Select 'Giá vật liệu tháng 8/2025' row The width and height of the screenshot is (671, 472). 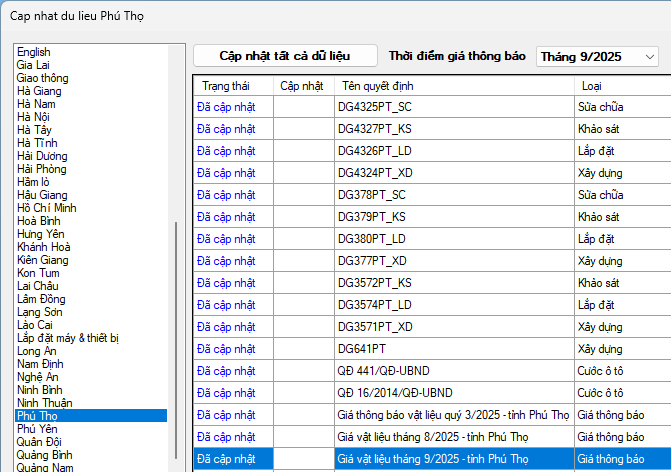pyautogui.click(x=453, y=437)
